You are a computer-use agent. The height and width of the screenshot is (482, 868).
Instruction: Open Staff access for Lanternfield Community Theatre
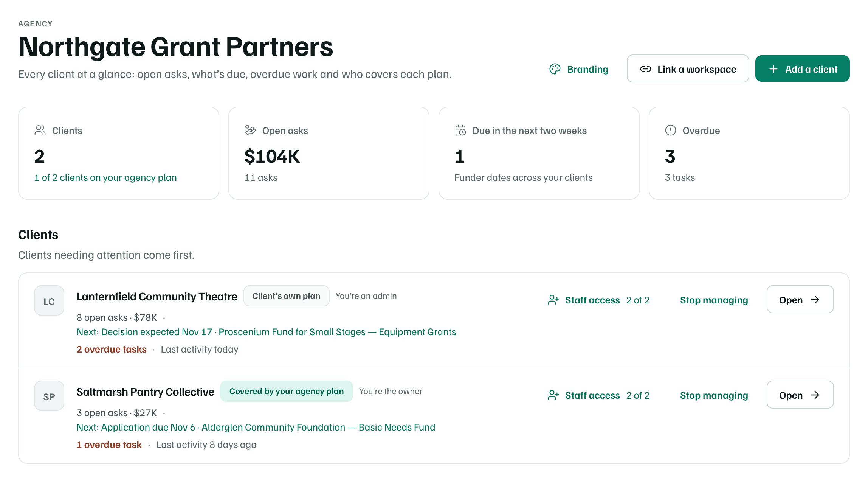[598, 300]
